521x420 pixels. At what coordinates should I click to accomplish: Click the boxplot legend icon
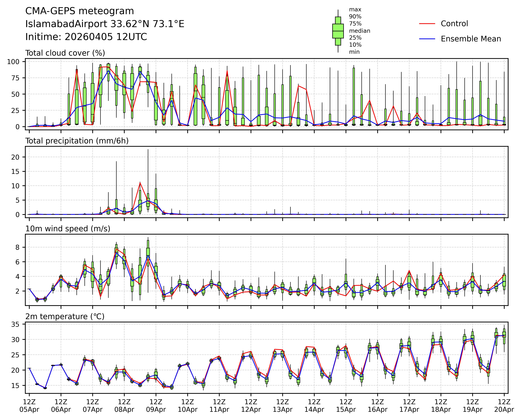(338, 31)
